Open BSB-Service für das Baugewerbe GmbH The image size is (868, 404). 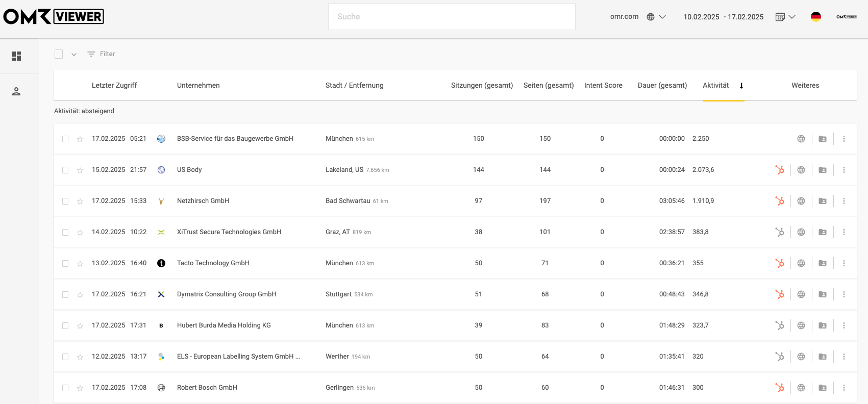pos(235,139)
